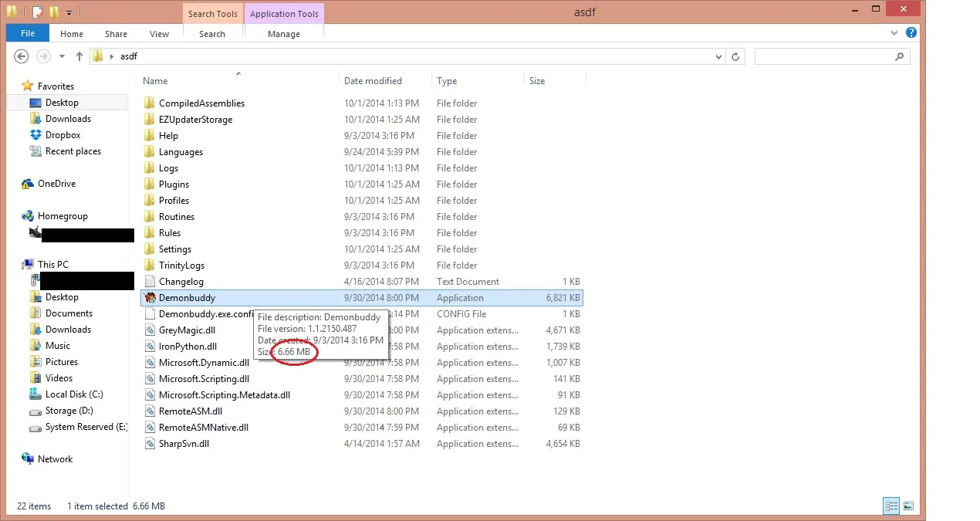Sort files by Size column header
Screen dimensions: 980x521
(x=537, y=81)
